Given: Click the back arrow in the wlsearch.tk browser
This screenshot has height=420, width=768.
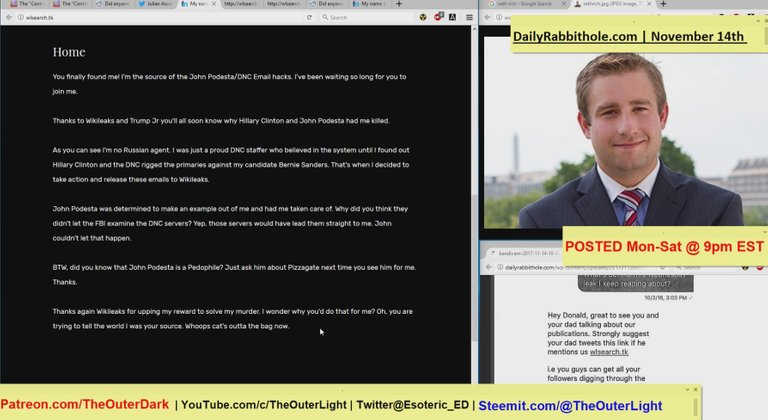Looking at the screenshot, I should click(x=9, y=17).
